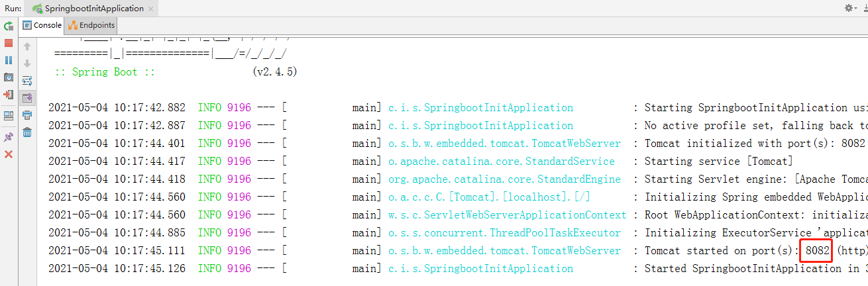Click the Down the Stack Trace arrow

pyautogui.click(x=27, y=64)
